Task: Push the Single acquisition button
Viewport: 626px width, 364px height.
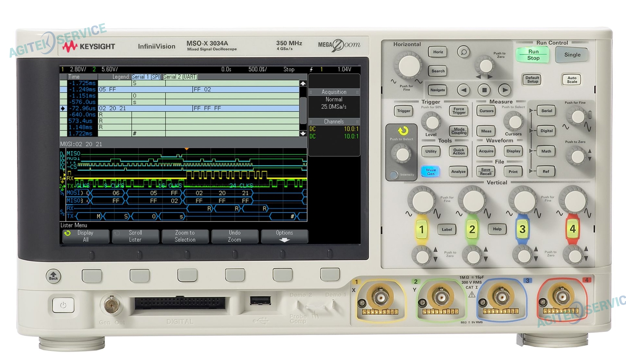Action: point(572,55)
